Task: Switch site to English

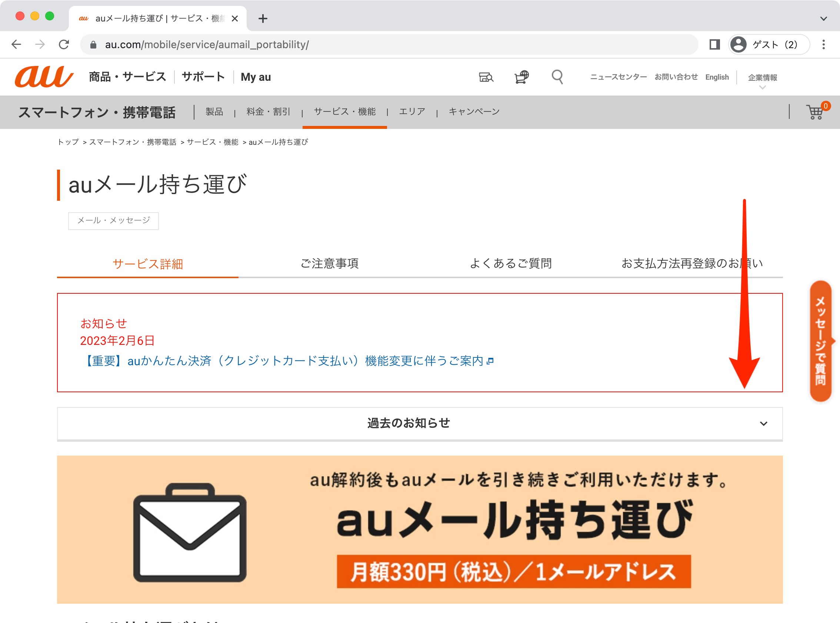Action: click(x=717, y=77)
